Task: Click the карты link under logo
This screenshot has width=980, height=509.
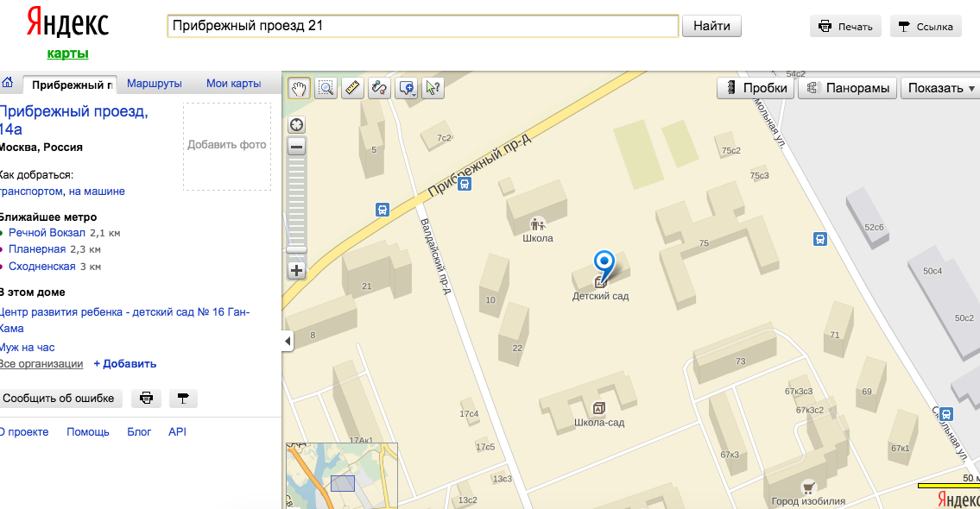Action: [67, 53]
